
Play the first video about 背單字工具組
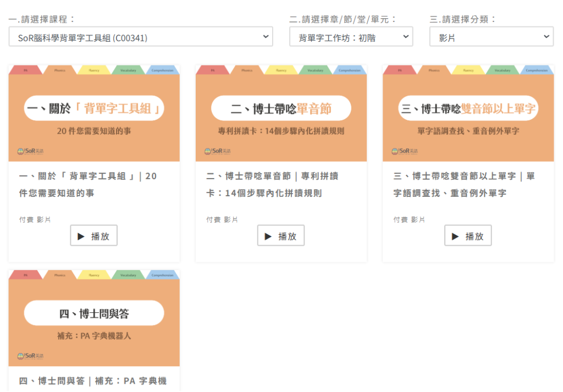tap(93, 236)
